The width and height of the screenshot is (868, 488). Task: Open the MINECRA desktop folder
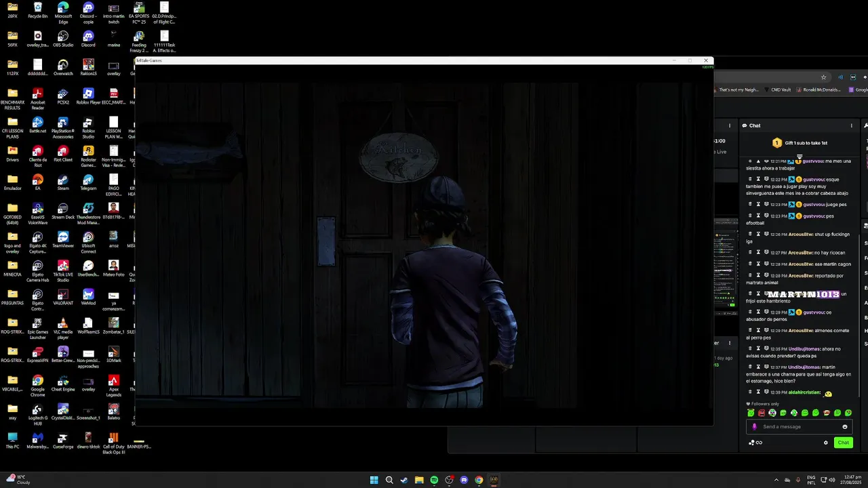pos(12,268)
